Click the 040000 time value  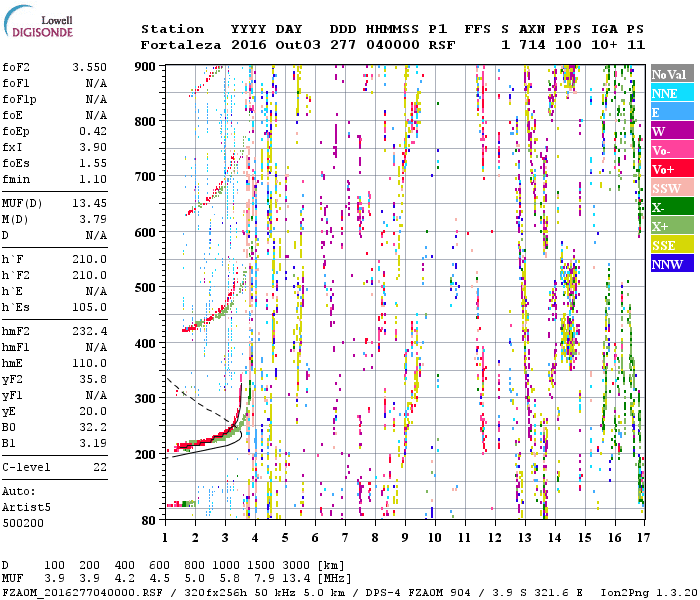point(393,45)
